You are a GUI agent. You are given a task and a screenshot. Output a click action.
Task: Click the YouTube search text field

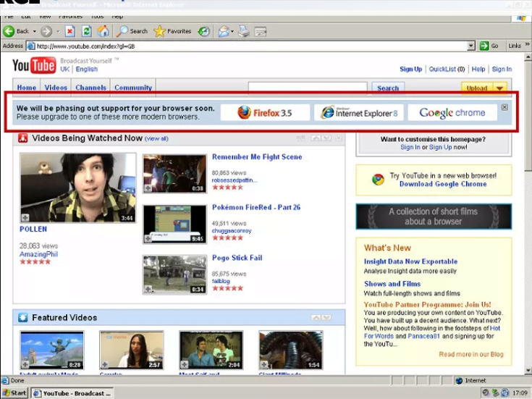coord(309,88)
